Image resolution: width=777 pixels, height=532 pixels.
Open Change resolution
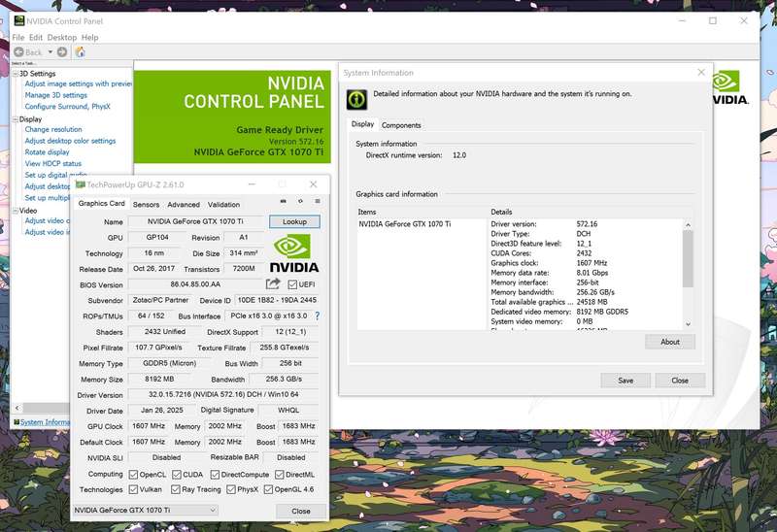coord(53,129)
